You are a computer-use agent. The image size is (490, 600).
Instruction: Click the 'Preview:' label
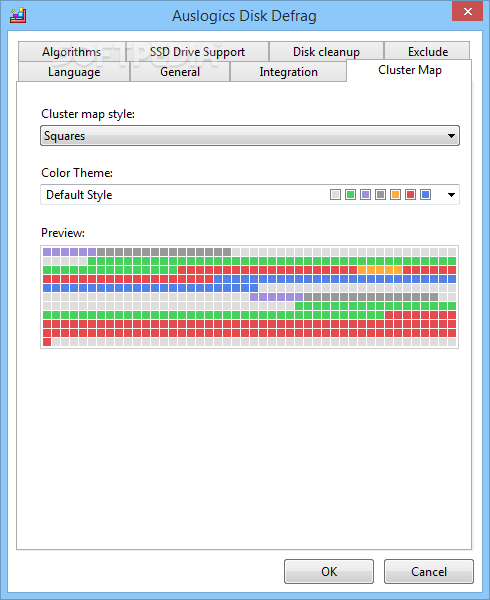[x=63, y=233]
